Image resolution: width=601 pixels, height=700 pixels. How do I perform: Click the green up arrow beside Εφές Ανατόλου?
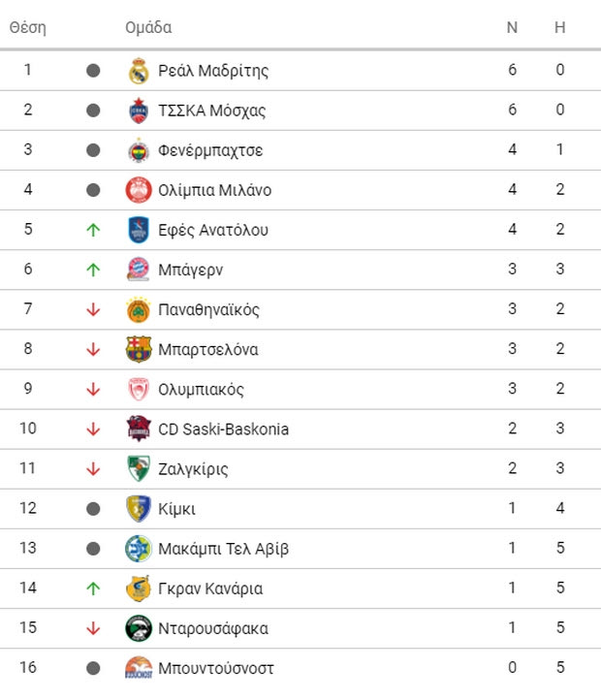[x=93, y=230]
